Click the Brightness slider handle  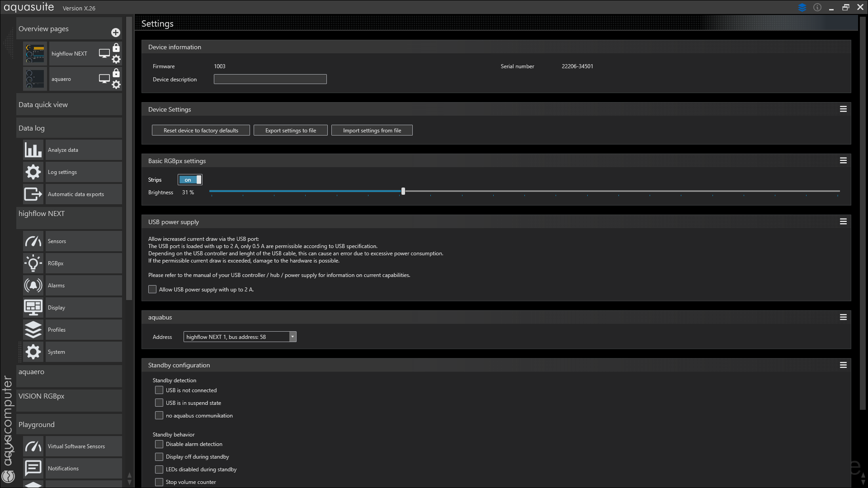[x=403, y=192]
